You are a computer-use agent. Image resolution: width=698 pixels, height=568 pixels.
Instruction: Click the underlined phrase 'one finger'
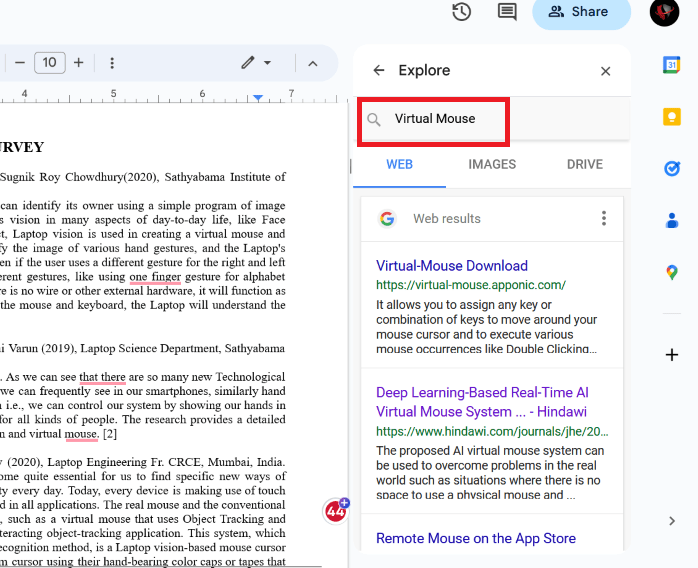(155, 277)
